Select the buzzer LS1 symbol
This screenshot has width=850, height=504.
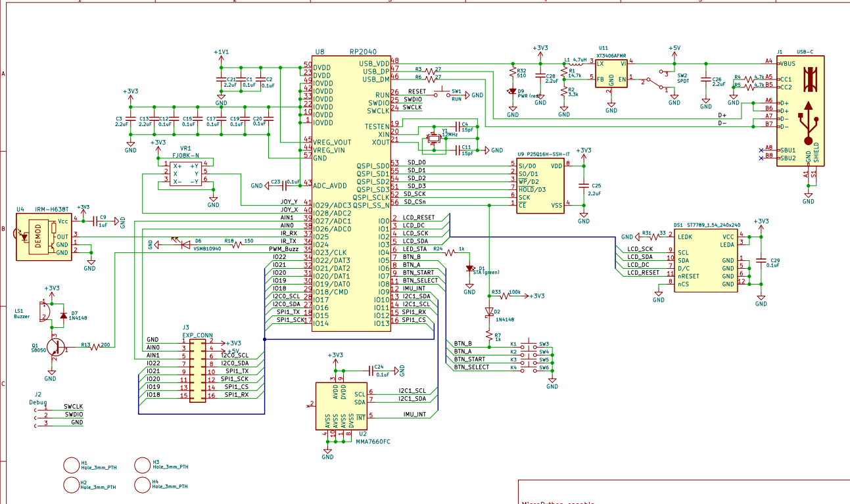[44, 311]
